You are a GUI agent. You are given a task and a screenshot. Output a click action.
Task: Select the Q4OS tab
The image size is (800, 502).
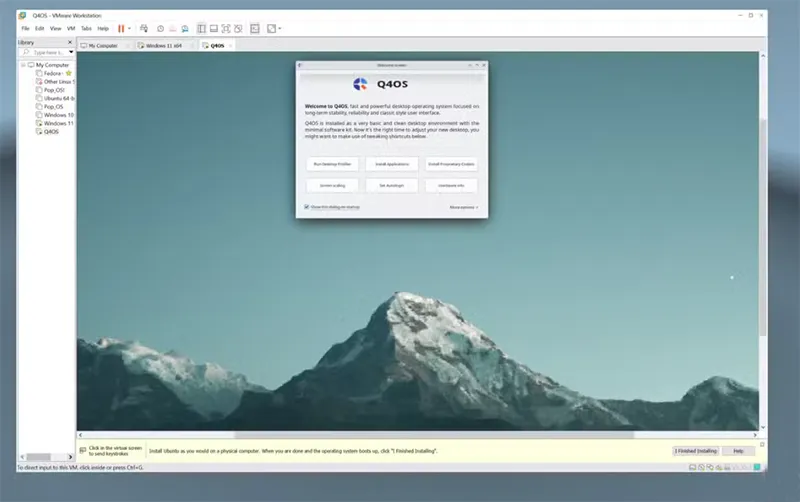click(217, 45)
